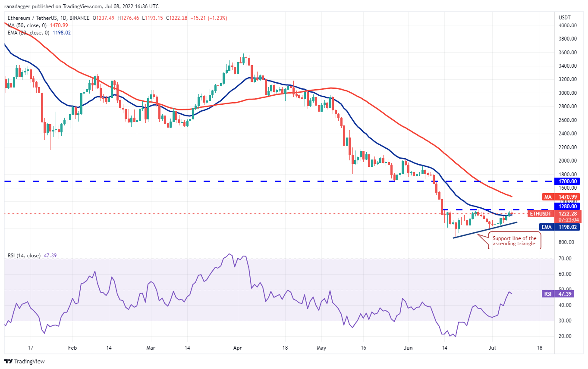The height and width of the screenshot is (369, 588).
Task: Click the red ETHUSDT current price label
Action: pyautogui.click(x=568, y=213)
